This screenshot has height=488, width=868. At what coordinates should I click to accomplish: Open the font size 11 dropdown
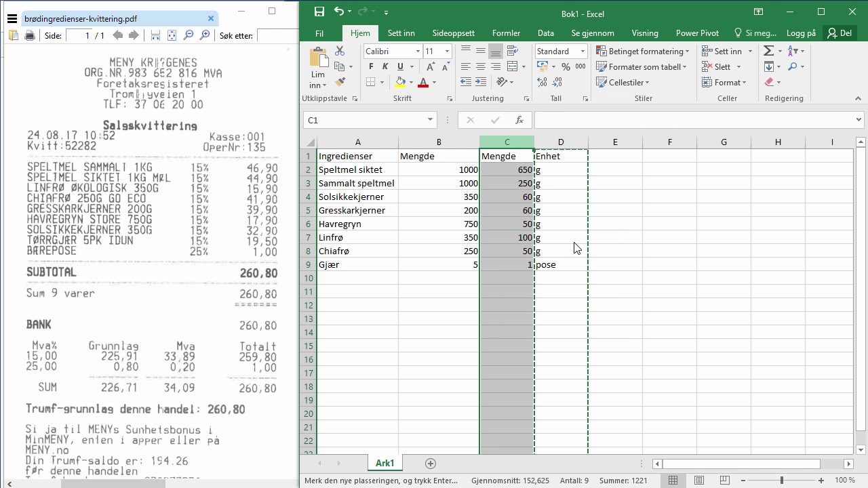[447, 52]
